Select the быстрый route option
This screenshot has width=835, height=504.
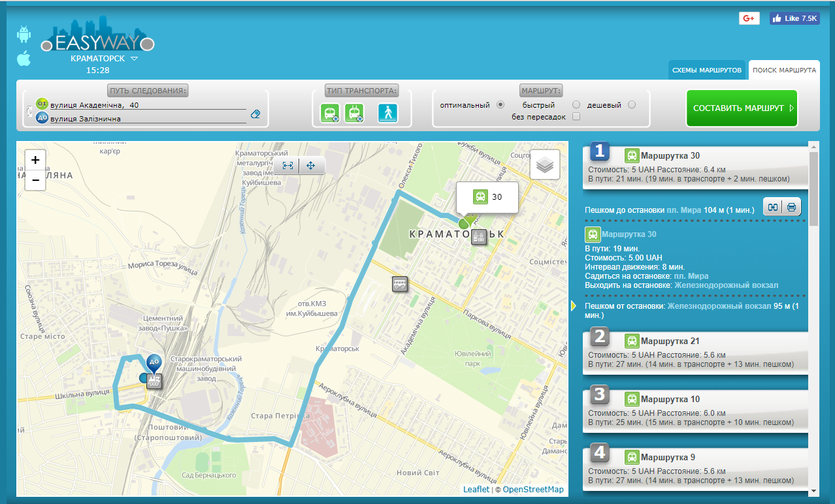[576, 104]
